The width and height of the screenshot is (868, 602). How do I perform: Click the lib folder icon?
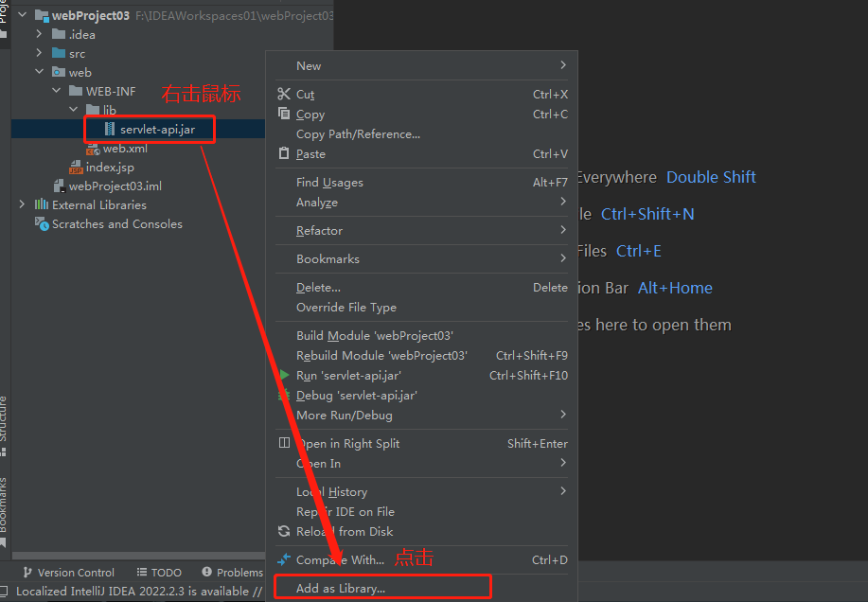coord(93,110)
